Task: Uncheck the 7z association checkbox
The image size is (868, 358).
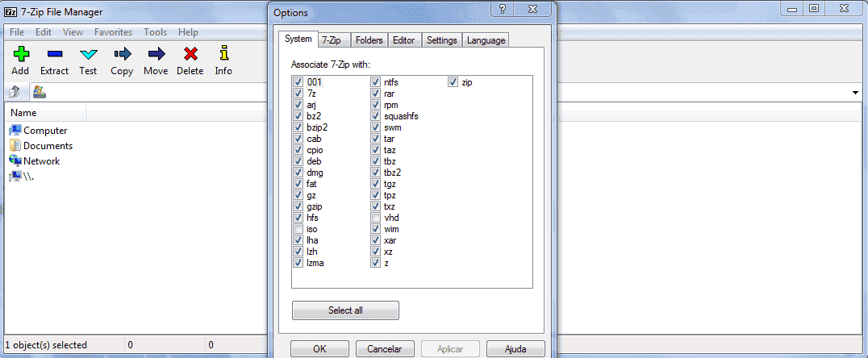Action: 298,94
